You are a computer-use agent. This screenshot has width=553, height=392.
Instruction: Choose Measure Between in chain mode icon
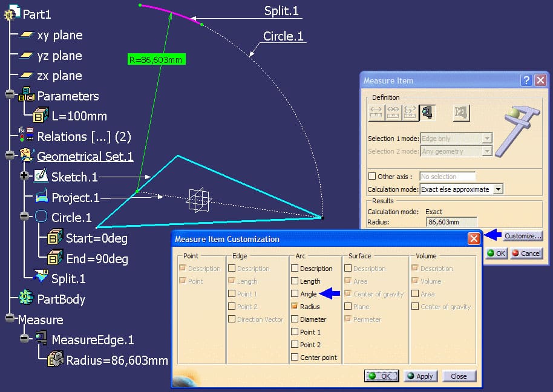393,113
